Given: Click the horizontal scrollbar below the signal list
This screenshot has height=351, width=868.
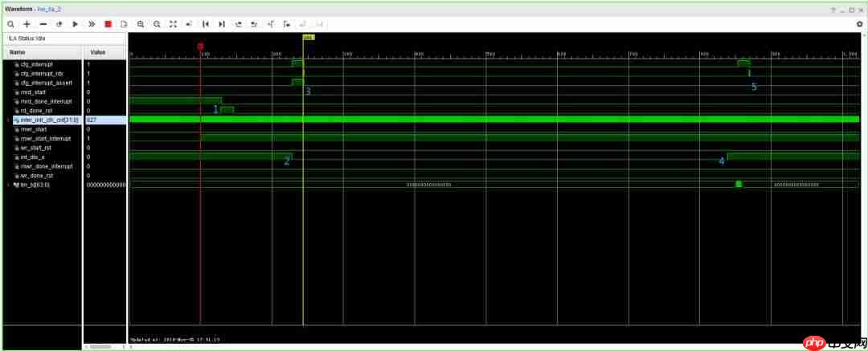Looking at the screenshot, I should point(100,347).
